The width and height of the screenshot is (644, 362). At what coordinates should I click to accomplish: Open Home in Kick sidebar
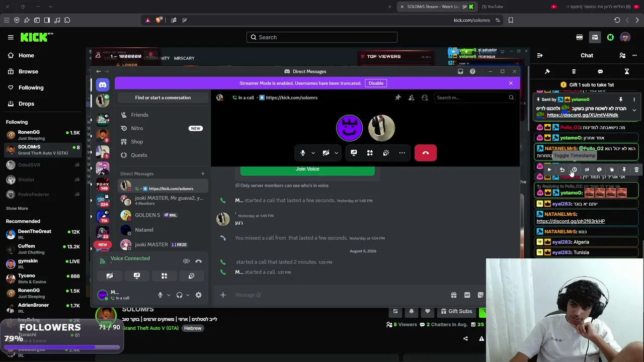point(26,55)
